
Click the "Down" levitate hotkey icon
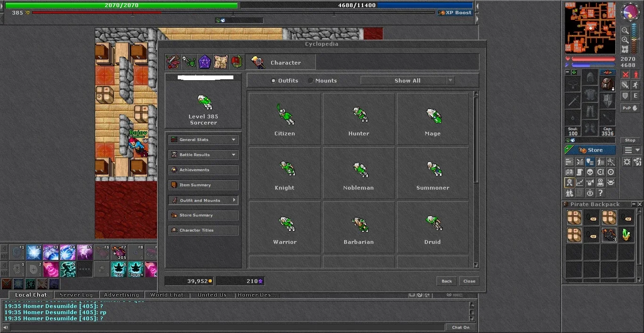click(x=136, y=269)
